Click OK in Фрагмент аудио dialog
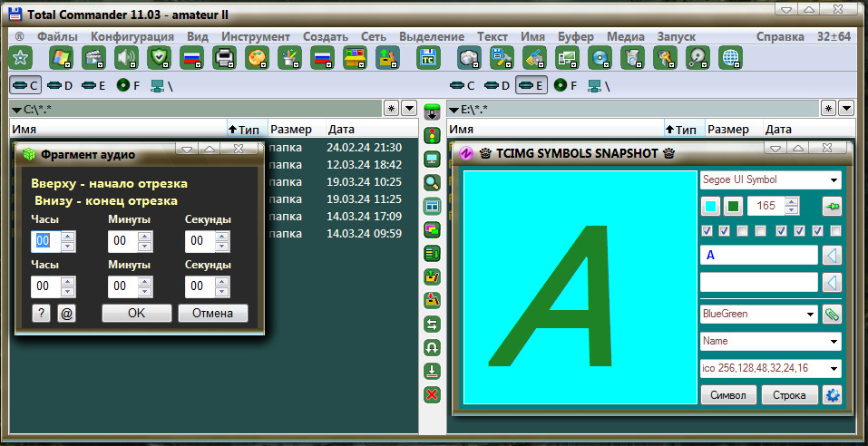 [137, 313]
